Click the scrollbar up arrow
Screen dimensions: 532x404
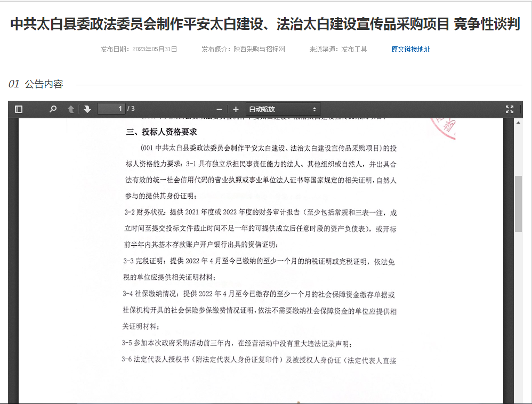(518, 122)
